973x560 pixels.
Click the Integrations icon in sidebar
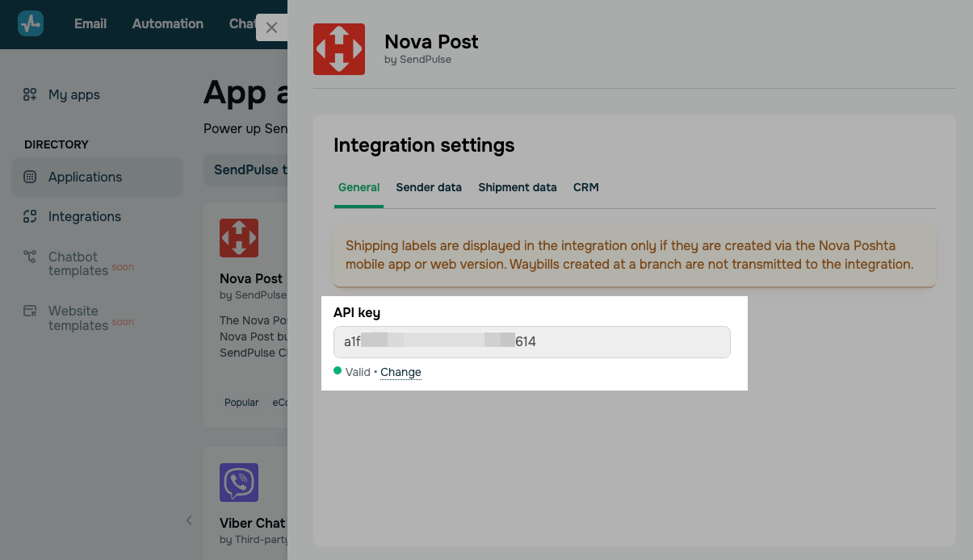pyautogui.click(x=30, y=216)
